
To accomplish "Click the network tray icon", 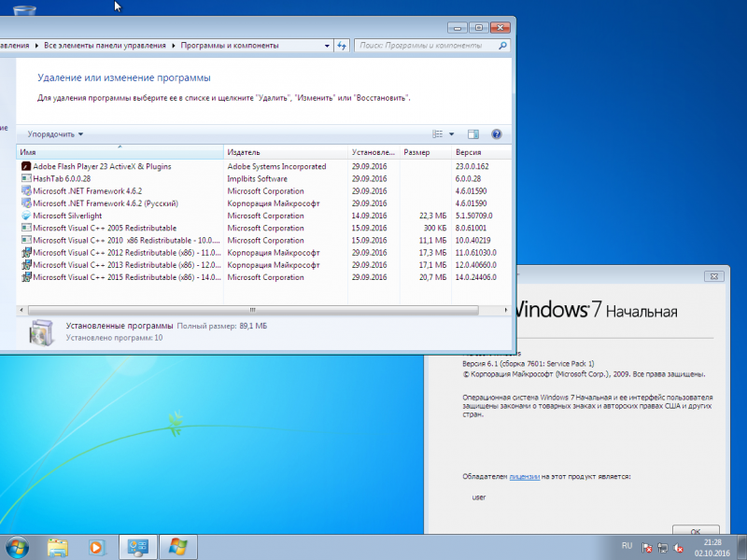I will 663,548.
